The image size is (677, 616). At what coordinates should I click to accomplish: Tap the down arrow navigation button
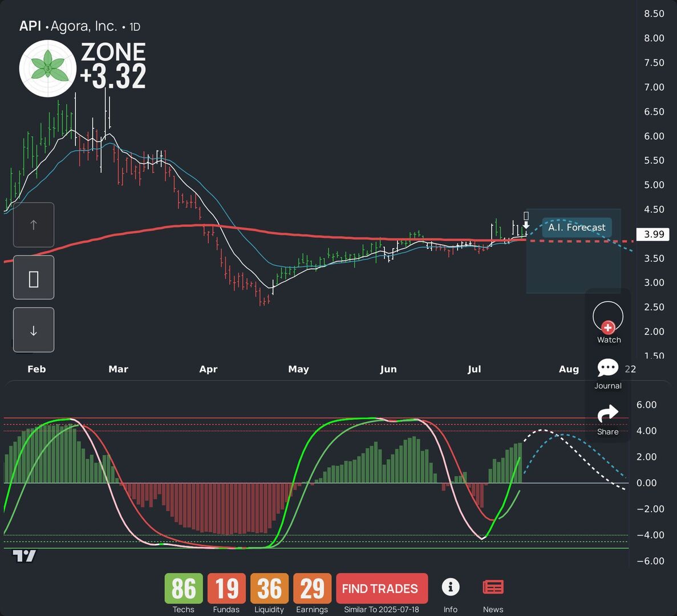[34, 330]
